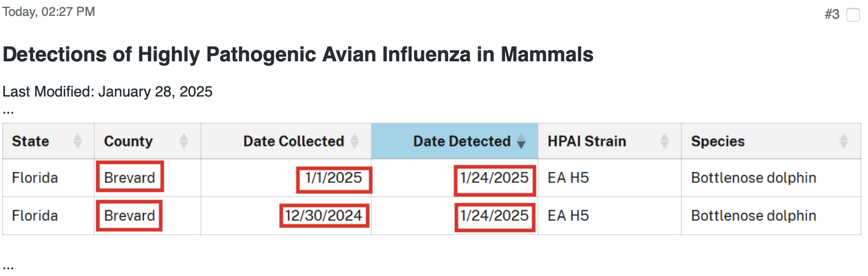Sort by County arrows icon
Screen dimensions: 868x276
tap(184, 141)
